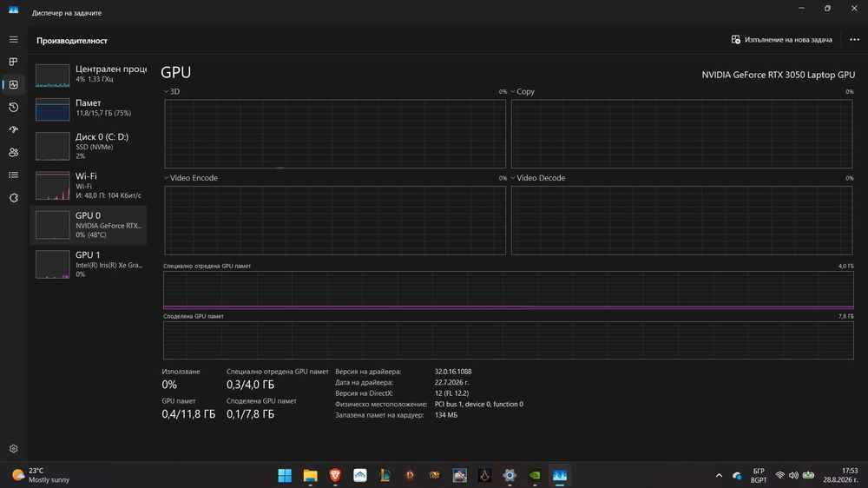Open the Copy engine graph dropdown

[523, 91]
